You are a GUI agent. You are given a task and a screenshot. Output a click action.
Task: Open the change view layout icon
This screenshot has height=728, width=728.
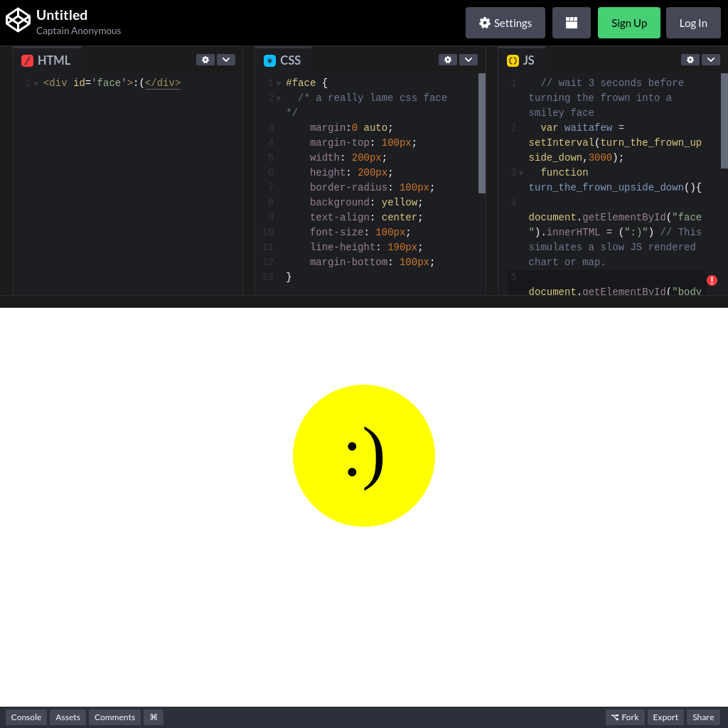click(x=571, y=23)
